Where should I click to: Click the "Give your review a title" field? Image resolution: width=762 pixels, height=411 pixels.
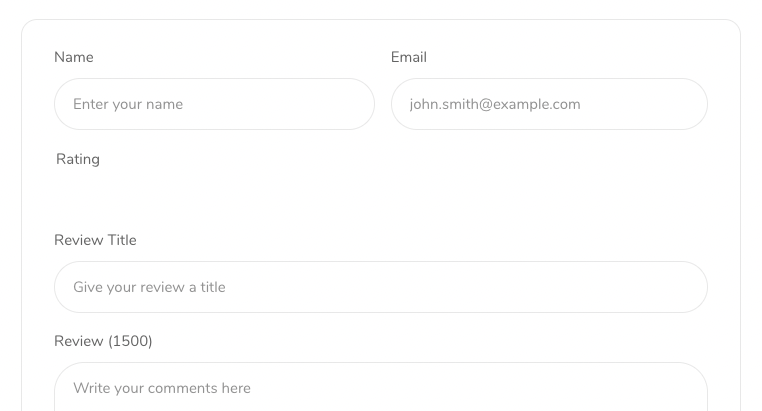380,287
